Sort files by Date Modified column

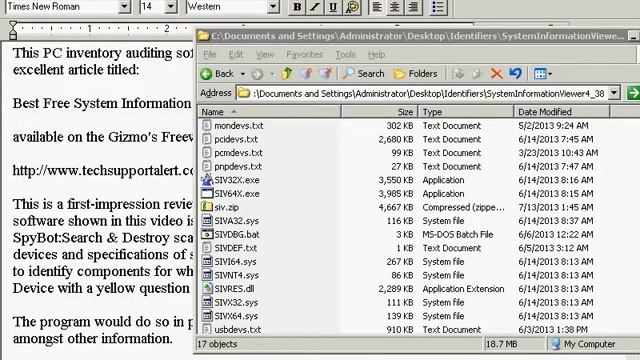(x=562, y=111)
